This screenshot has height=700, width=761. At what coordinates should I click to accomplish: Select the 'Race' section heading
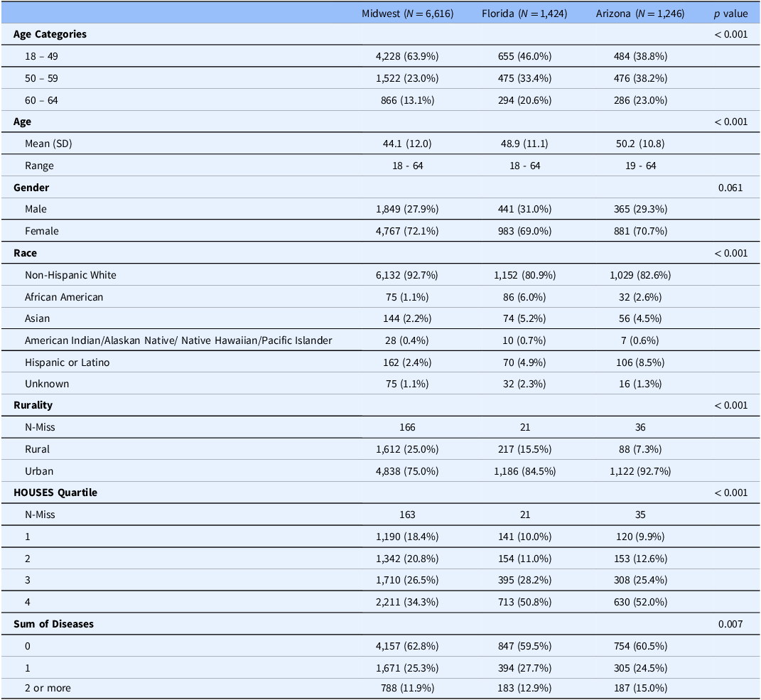pos(26,253)
